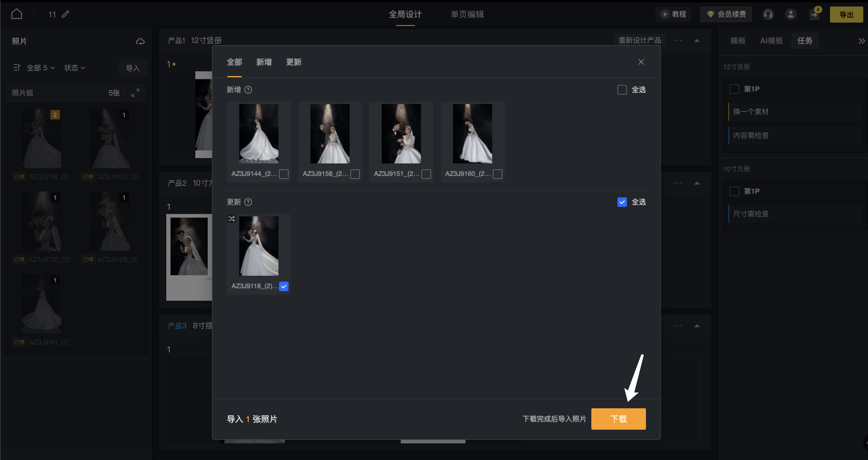The image size is (868, 460).
Task: Switch to the 新增 tab in dialog
Action: (264, 62)
